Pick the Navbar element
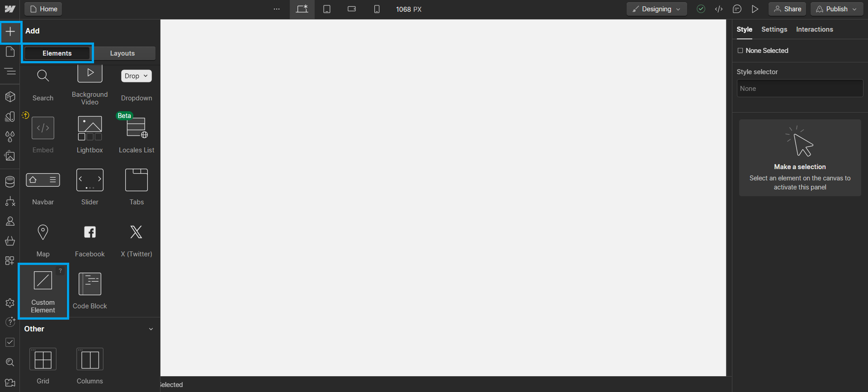 (43, 187)
